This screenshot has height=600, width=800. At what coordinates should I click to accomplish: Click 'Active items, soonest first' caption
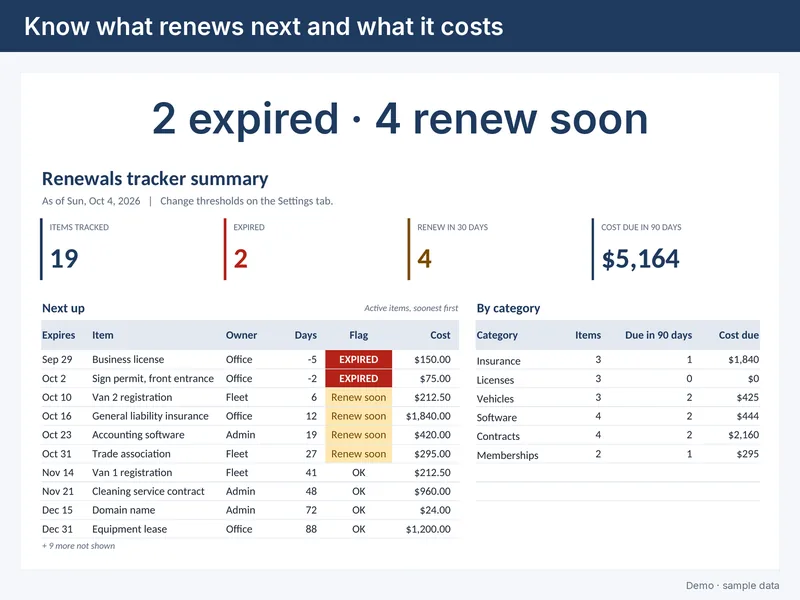411,308
